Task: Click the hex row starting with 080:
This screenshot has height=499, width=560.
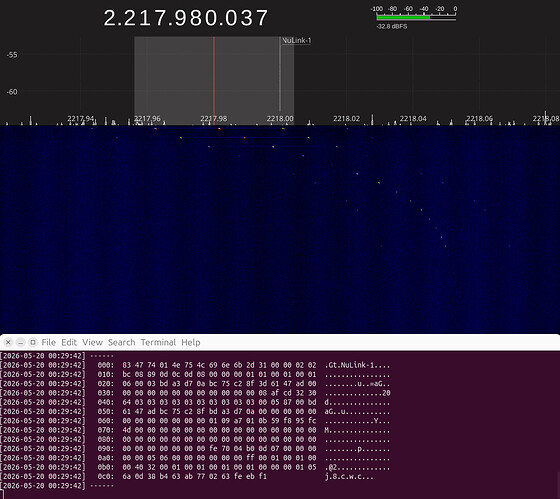Action: (195, 439)
